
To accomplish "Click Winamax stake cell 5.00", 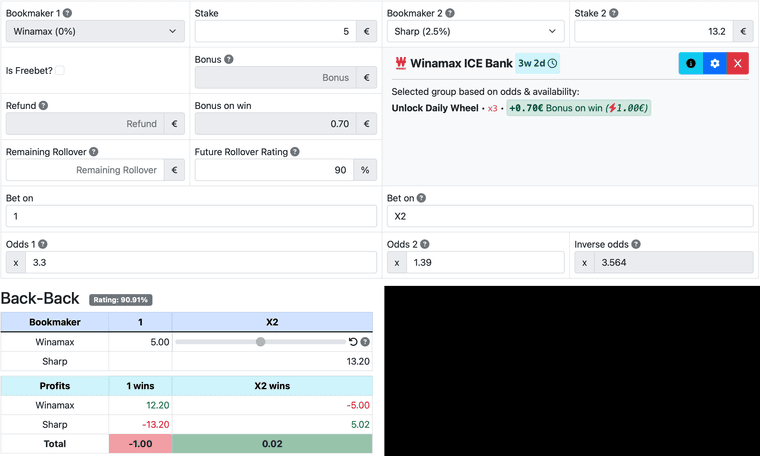I will (x=141, y=342).
